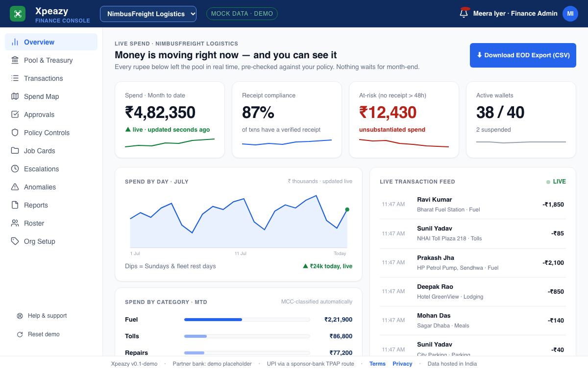Click the ₹24k today, live label
Image resolution: width=588 pixels, height=372 pixels.
pyautogui.click(x=327, y=266)
